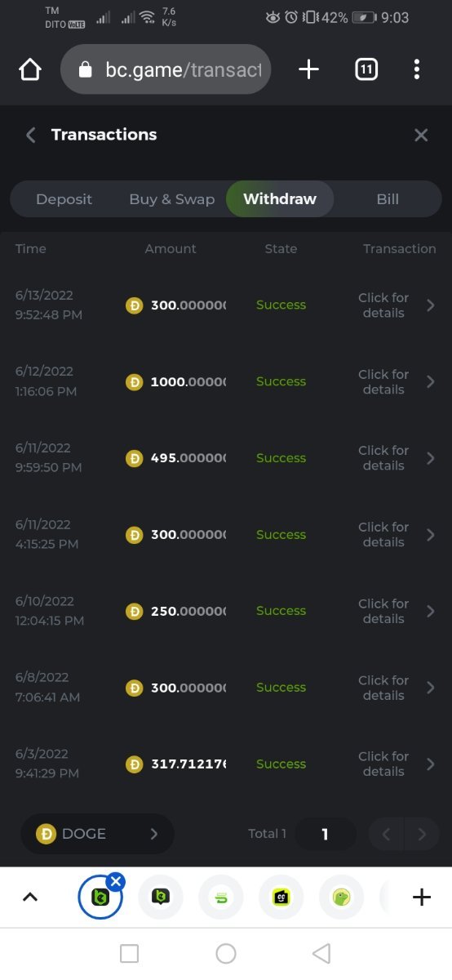Close the Transactions panel with X

421,136
